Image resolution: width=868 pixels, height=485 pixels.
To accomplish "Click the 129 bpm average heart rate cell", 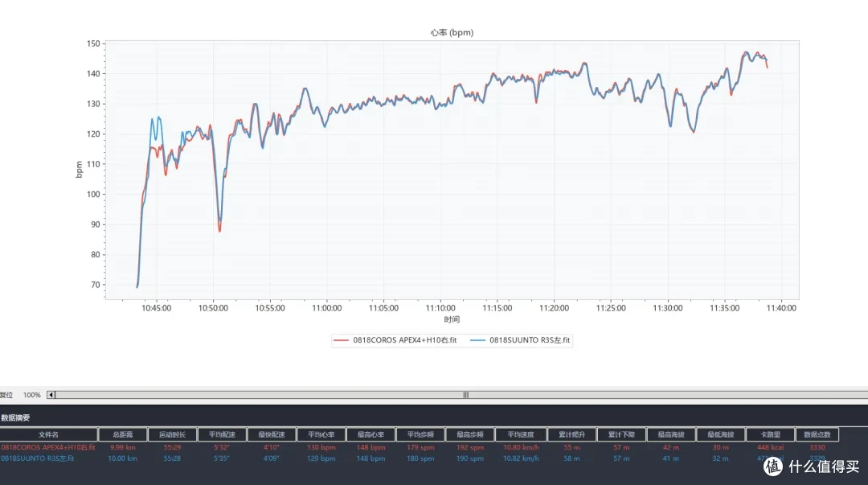I will 321,458.
